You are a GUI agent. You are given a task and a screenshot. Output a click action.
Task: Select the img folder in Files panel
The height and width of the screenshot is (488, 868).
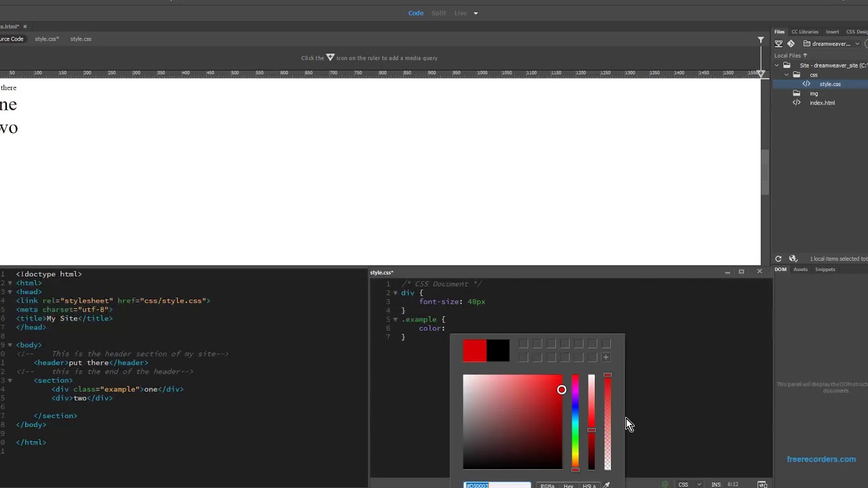(814, 94)
